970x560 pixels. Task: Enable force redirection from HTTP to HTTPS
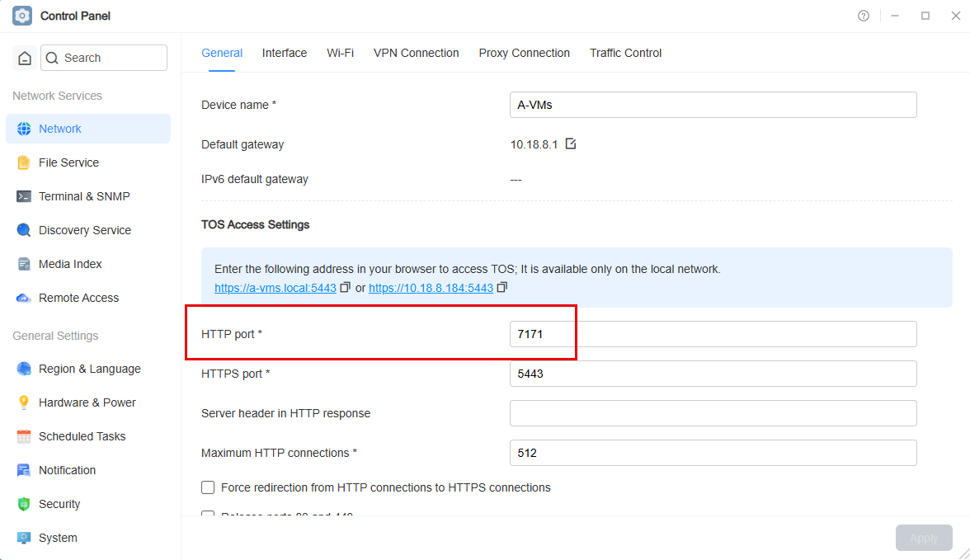click(208, 487)
